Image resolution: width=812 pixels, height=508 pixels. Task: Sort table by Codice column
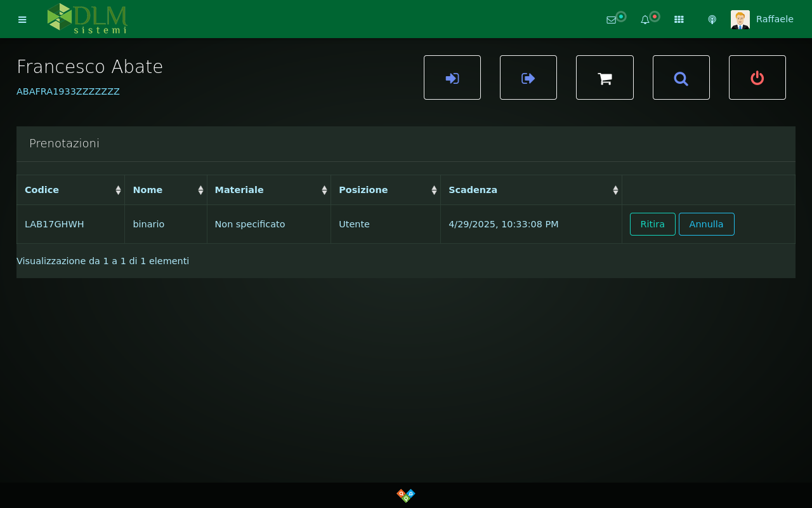click(70, 190)
